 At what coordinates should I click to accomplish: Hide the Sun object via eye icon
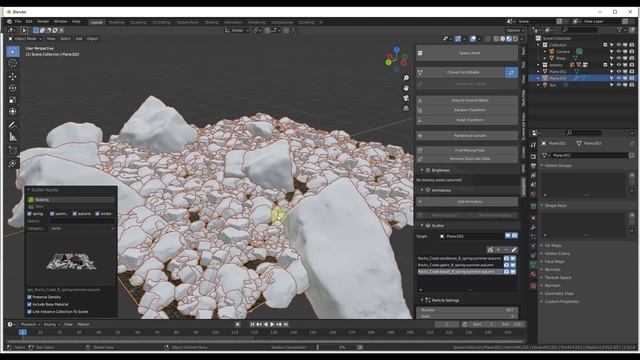[x=618, y=85]
